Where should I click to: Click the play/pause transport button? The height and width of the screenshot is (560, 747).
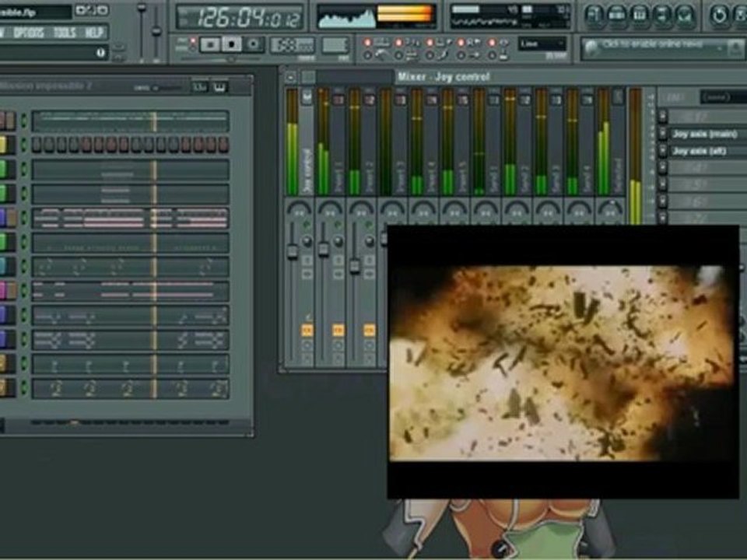click(209, 45)
